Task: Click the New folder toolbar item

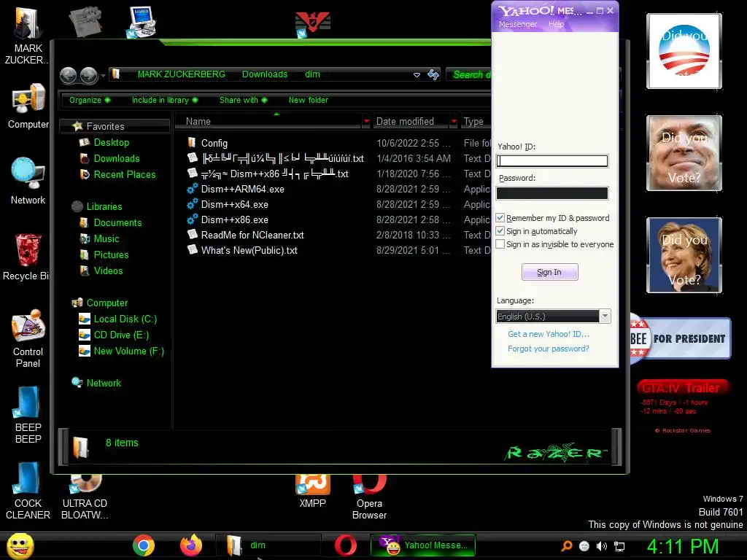Action: tap(309, 100)
